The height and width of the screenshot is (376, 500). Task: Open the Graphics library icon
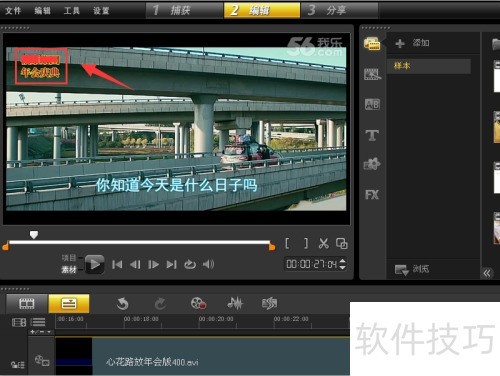point(372,164)
